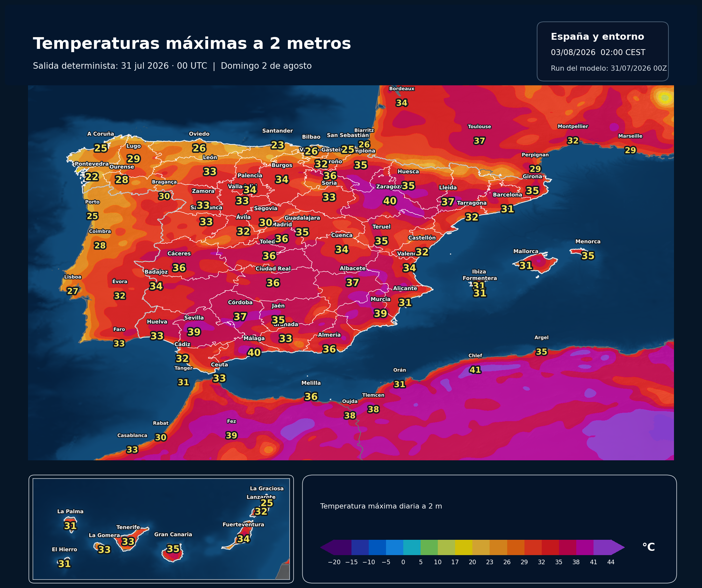Screen dimensions: 702x588
Task: Pick the dark purple legend swatch starting at −20
Action: (343, 547)
